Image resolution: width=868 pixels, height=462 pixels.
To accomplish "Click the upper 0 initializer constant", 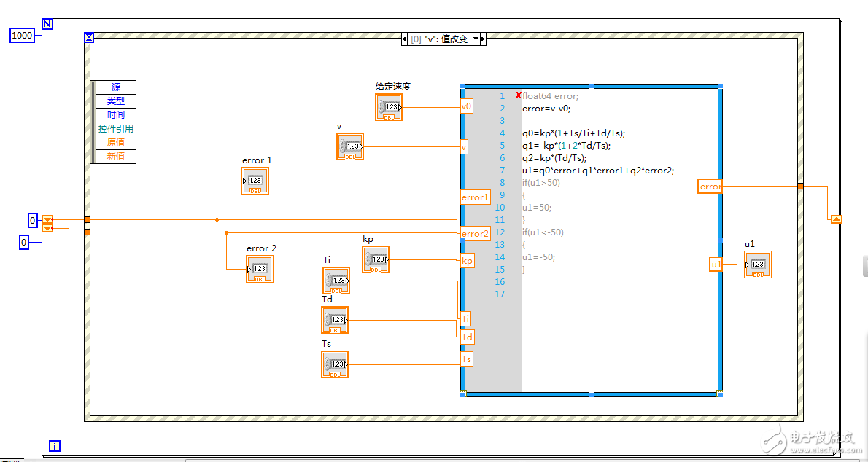I will pos(33,220).
